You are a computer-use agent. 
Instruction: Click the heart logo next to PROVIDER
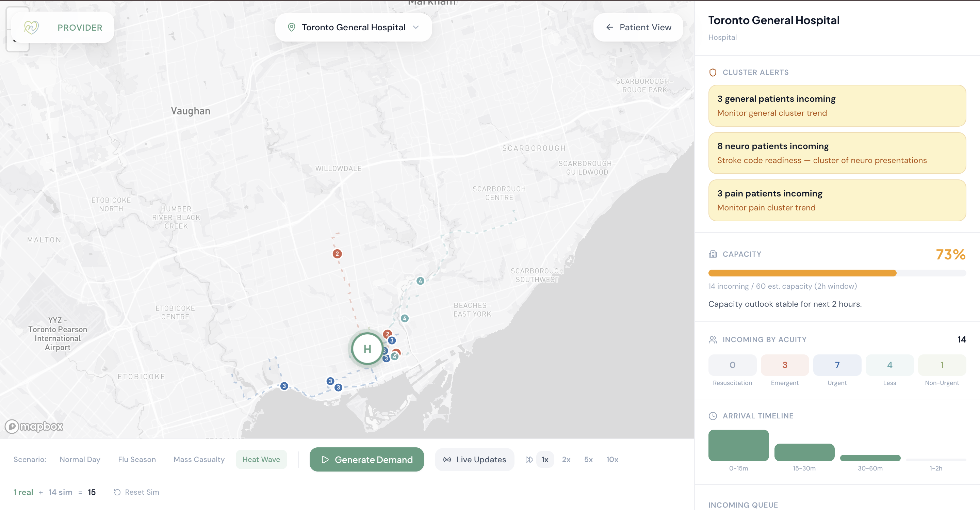31,27
